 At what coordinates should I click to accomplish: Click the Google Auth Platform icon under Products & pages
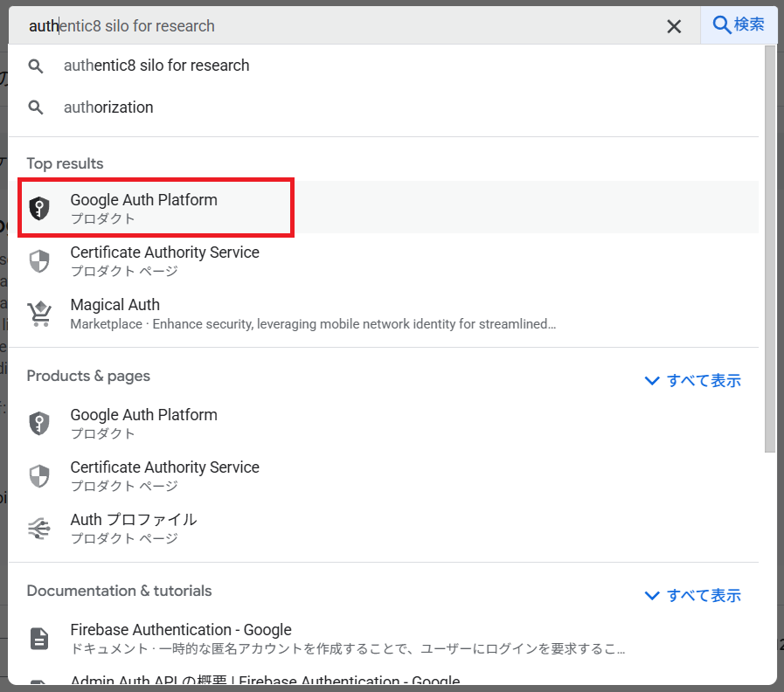pos(39,423)
